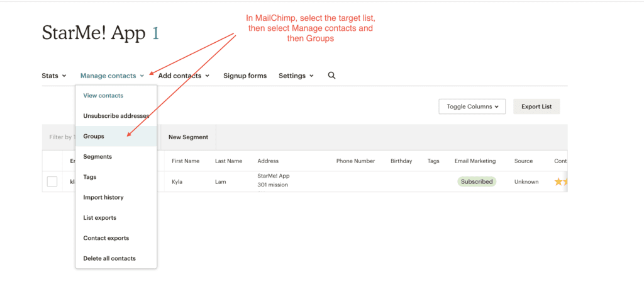Viewport: 644px width, 291px height.
Task: Select Groups in the dropdown menu
Action: pyautogui.click(x=116, y=136)
